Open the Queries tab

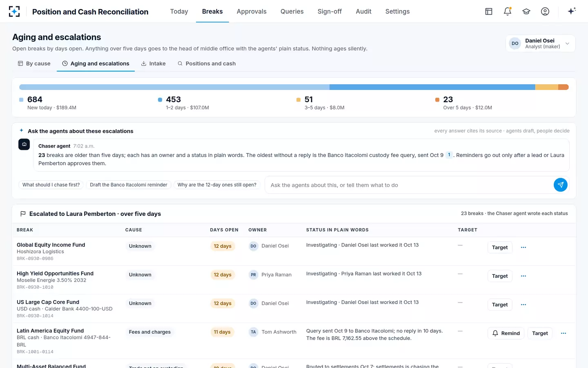(x=292, y=11)
